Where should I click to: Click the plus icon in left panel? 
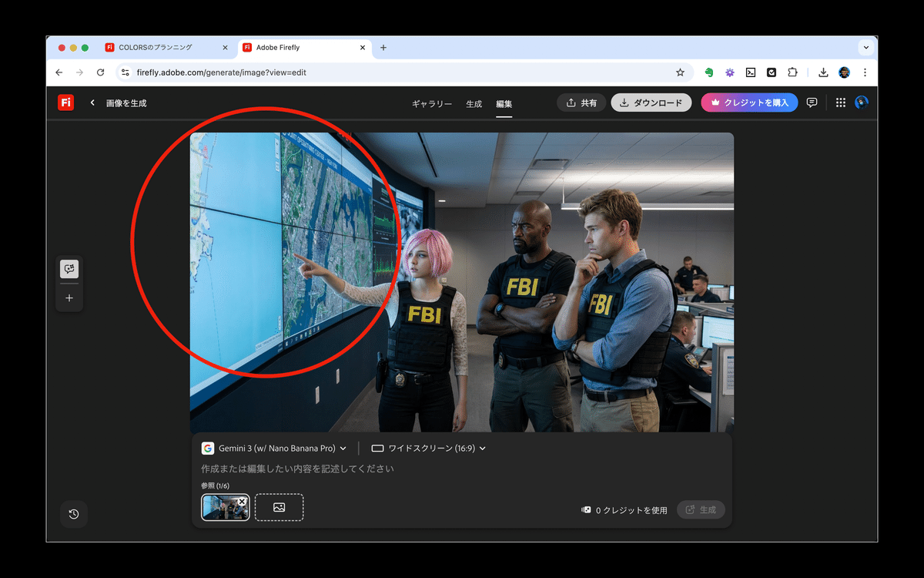69,297
